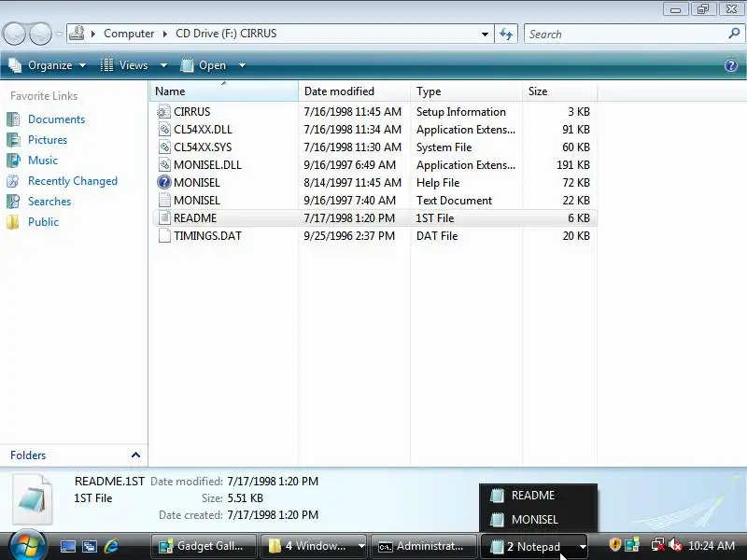Open the Searches favorite link
Image resolution: width=747 pixels, height=560 pixels.
coord(49,202)
